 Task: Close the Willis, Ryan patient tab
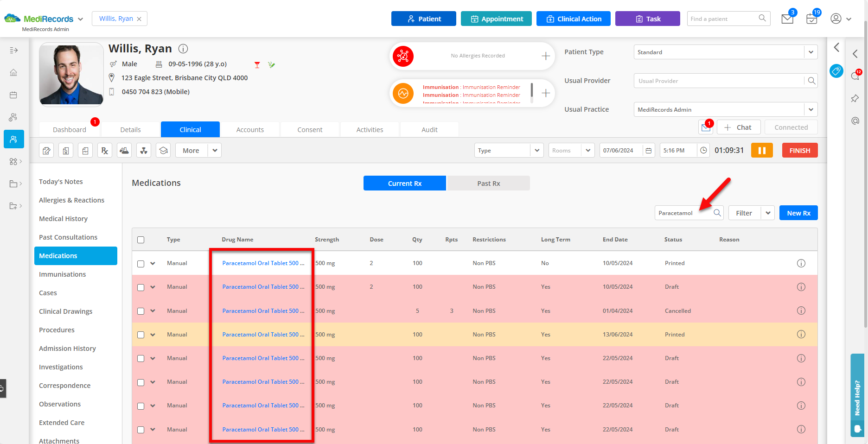pos(139,19)
